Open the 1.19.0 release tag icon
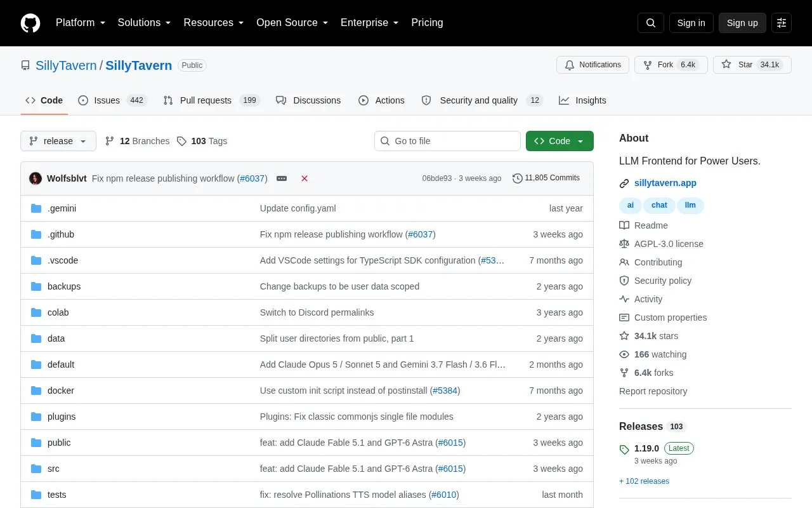The height and width of the screenshot is (508, 812). 624,450
